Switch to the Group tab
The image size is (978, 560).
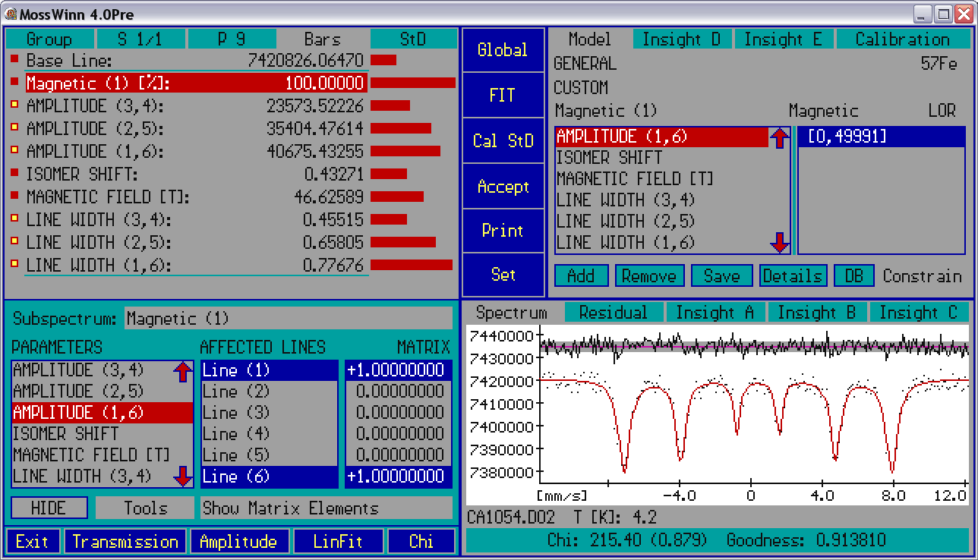pyautogui.click(x=49, y=39)
